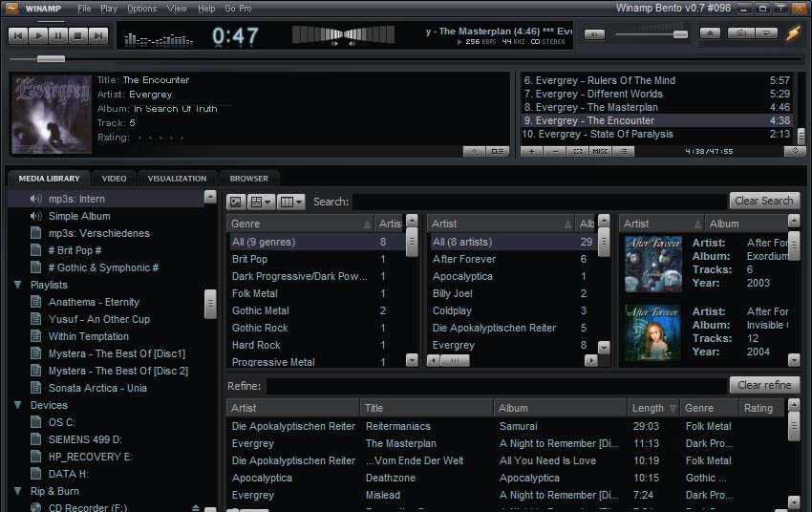Open the File menu
The height and width of the screenshot is (512, 812).
84,9
